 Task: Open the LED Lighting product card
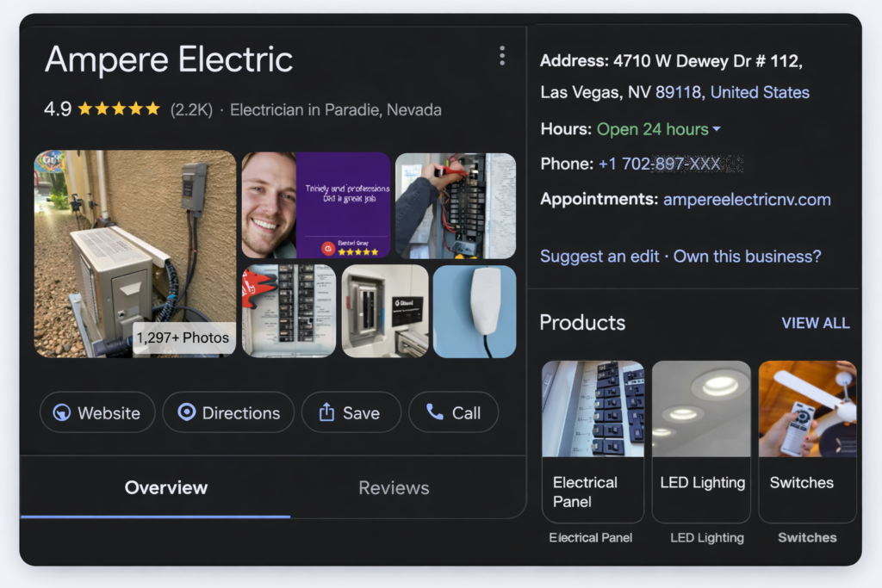[x=701, y=441]
